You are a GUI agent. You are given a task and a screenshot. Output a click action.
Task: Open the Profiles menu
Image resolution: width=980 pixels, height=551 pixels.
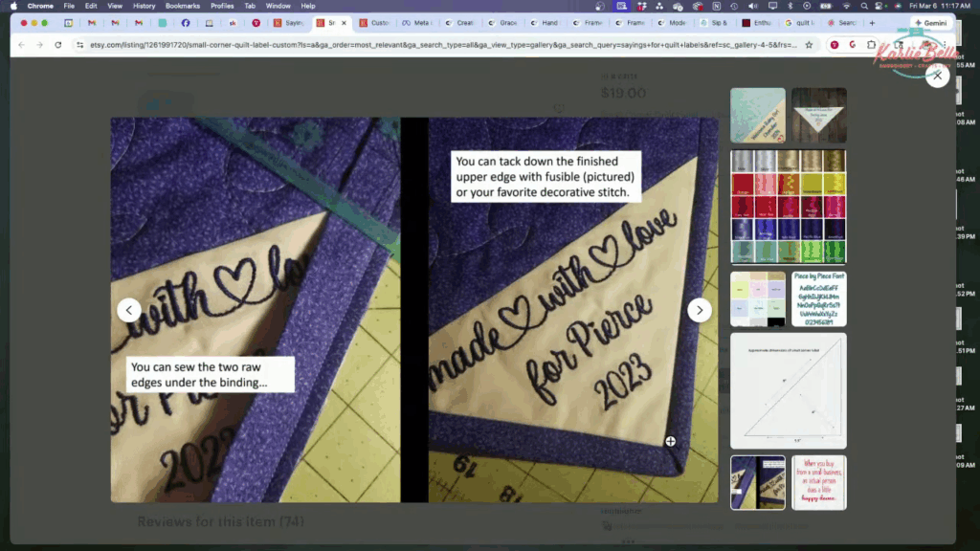tap(222, 6)
